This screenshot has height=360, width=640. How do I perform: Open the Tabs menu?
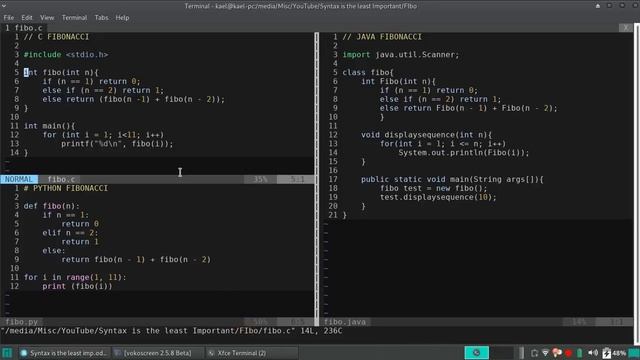coord(101,18)
